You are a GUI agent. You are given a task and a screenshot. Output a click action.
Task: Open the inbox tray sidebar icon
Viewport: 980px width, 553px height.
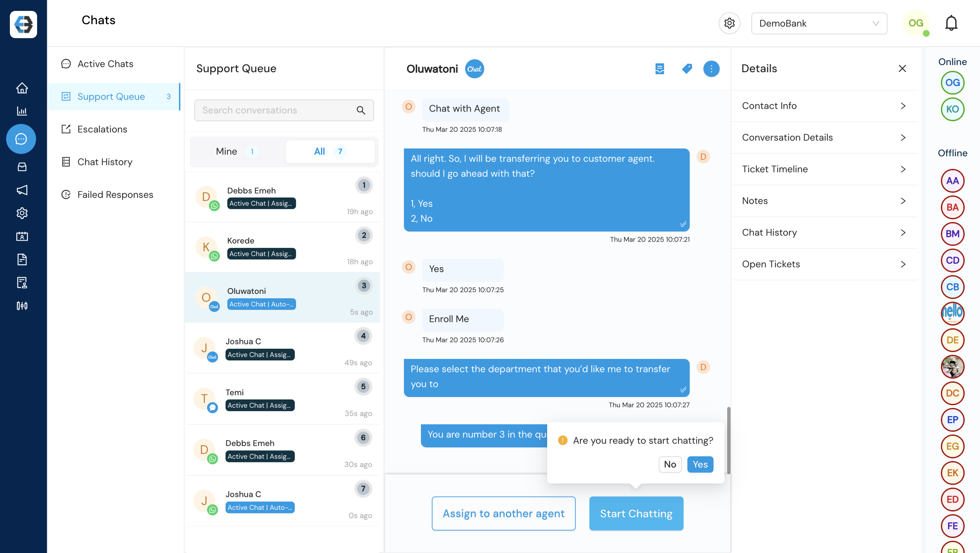pos(22,167)
